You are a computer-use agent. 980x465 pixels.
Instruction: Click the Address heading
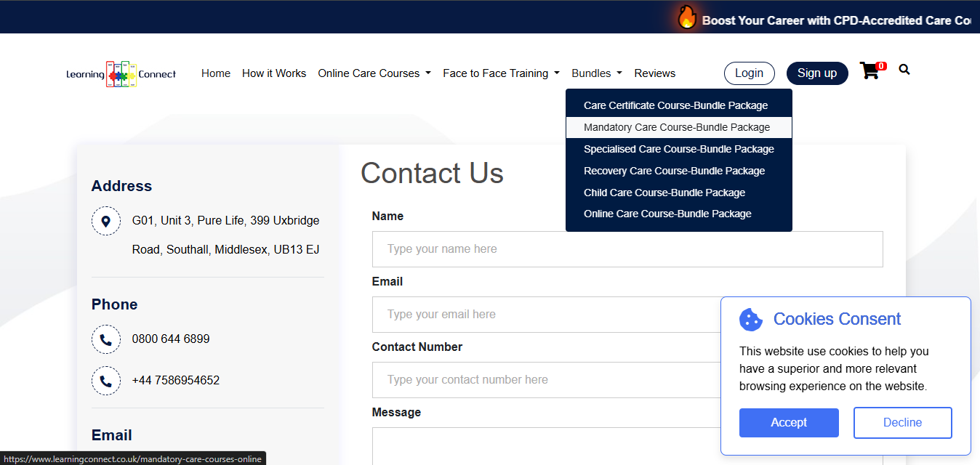pyautogui.click(x=121, y=186)
